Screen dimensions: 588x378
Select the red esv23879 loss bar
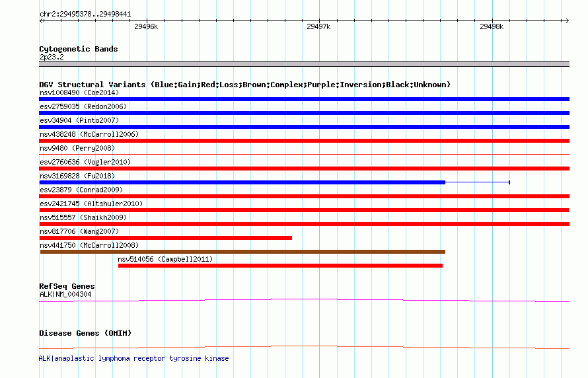pos(304,196)
